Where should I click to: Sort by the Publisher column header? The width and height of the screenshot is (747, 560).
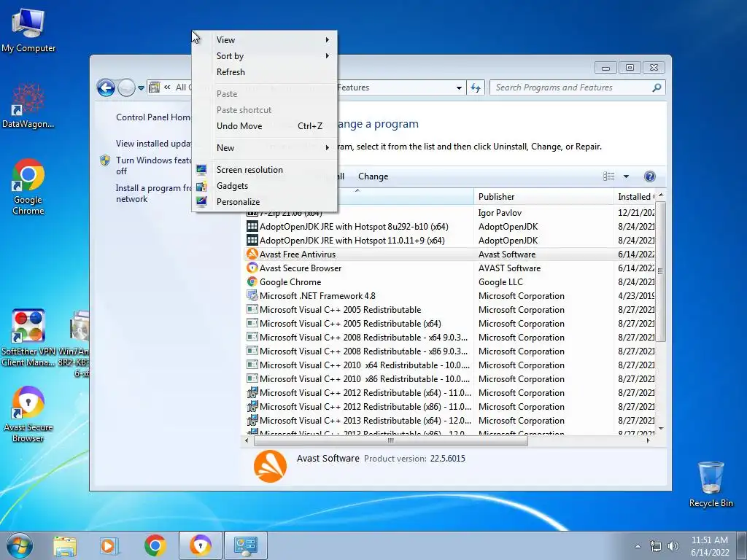(543, 197)
